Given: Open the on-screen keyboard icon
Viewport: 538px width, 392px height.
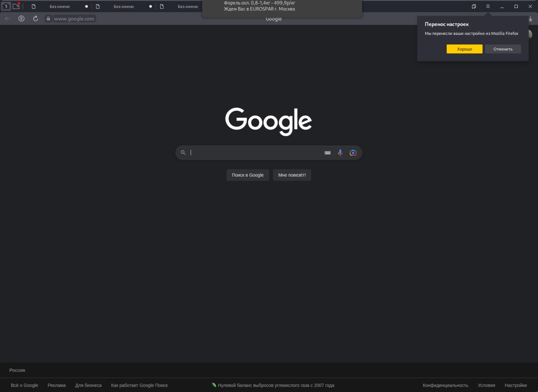Looking at the screenshot, I should coord(327,153).
